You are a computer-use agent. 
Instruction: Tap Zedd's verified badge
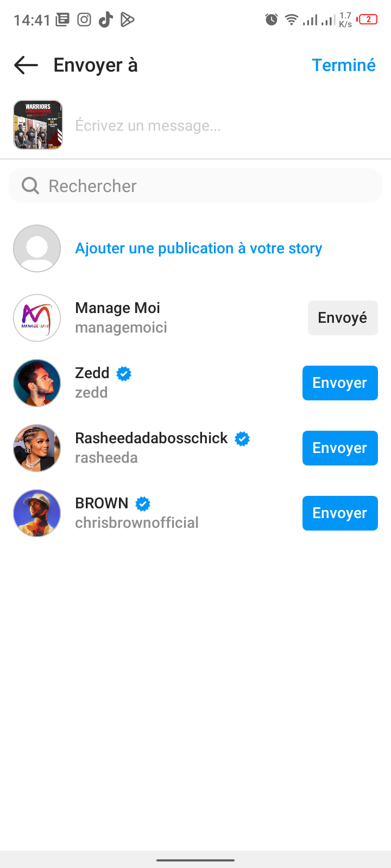(124, 373)
